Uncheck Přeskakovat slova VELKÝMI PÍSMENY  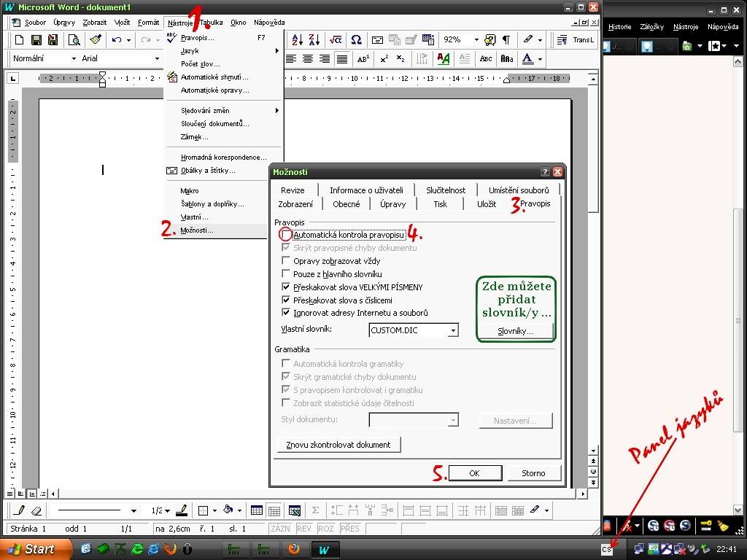pyautogui.click(x=286, y=287)
